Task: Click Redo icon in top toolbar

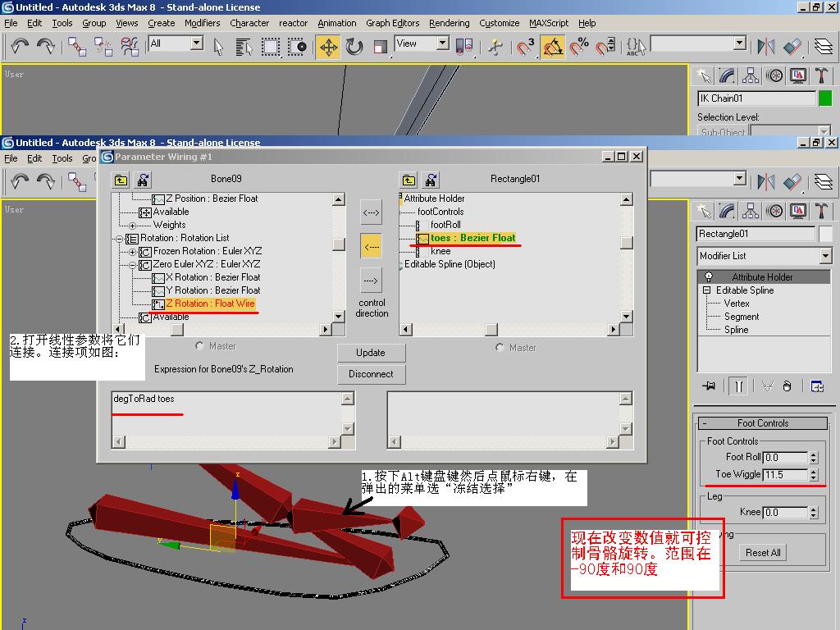Action: (x=46, y=47)
